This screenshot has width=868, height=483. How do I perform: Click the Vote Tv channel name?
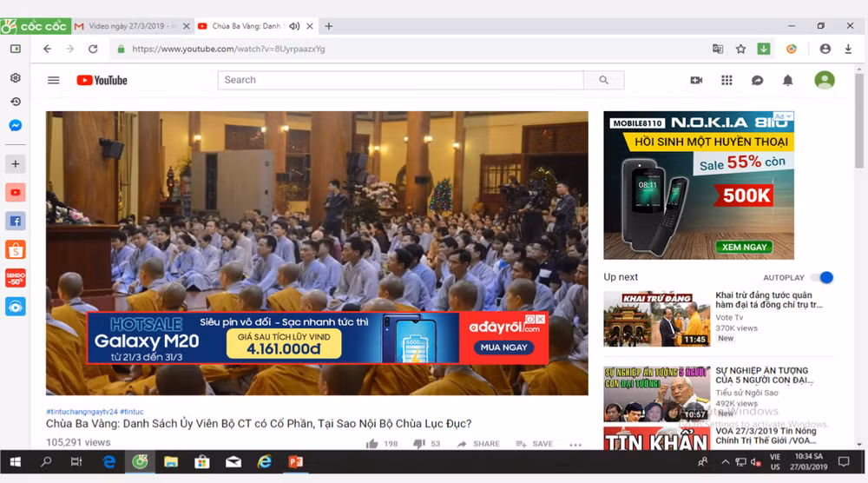[x=729, y=317]
